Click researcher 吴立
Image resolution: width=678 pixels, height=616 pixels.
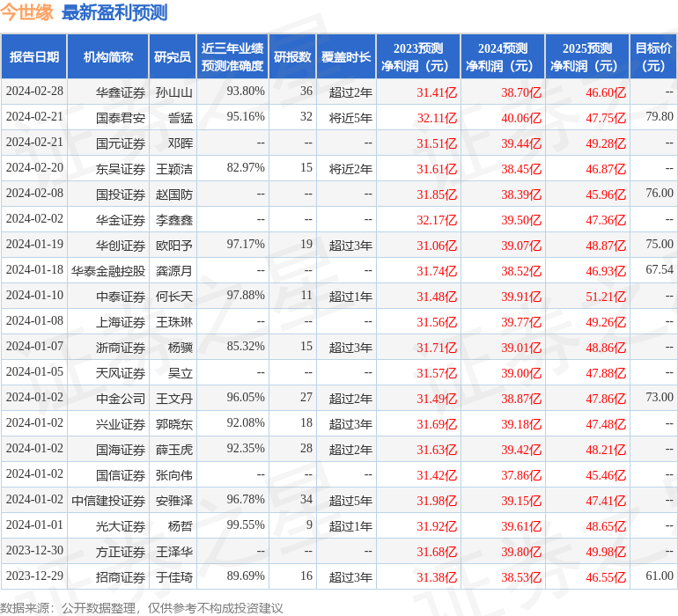point(181,373)
